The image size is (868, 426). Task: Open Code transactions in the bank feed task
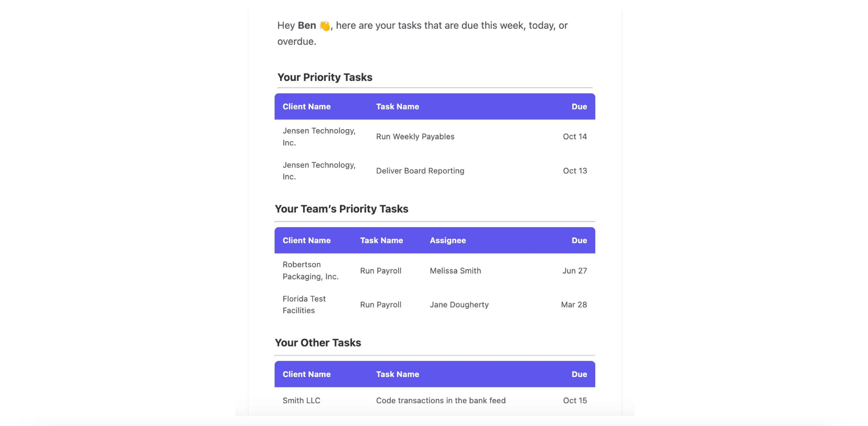pos(441,400)
